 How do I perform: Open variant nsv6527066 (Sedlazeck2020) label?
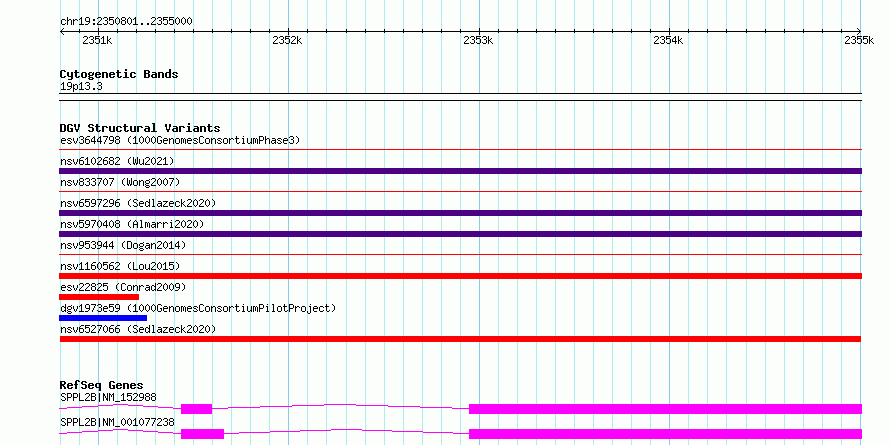(138, 329)
